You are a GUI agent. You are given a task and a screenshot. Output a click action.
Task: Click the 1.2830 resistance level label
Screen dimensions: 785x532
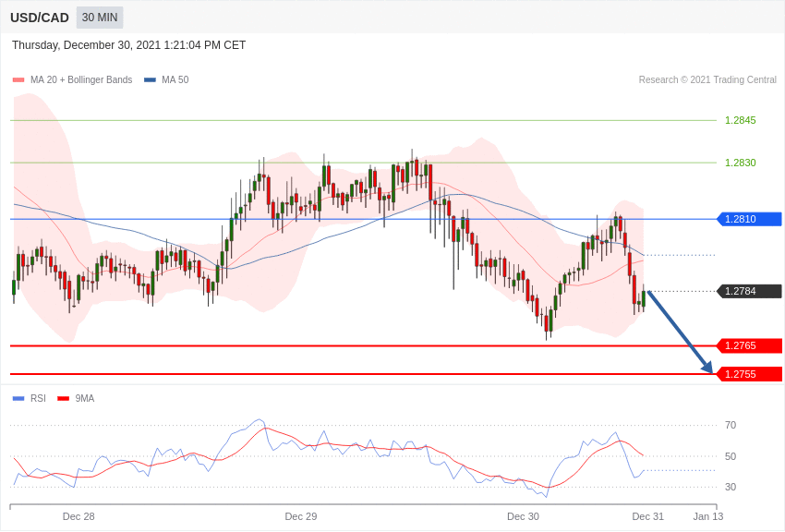[x=741, y=163]
